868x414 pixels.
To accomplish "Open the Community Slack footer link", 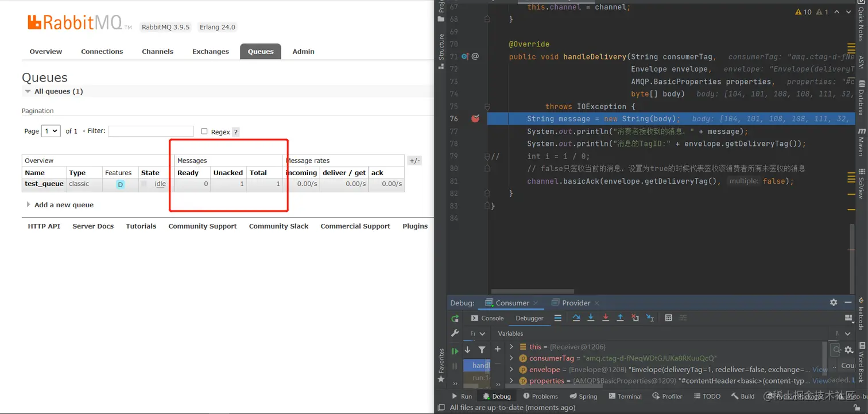I will (278, 226).
